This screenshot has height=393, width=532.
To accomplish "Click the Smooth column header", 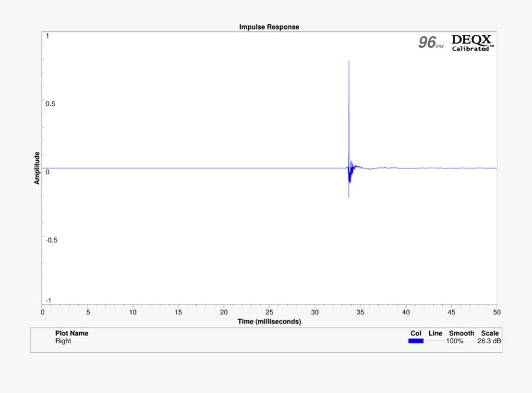I will click(461, 333).
